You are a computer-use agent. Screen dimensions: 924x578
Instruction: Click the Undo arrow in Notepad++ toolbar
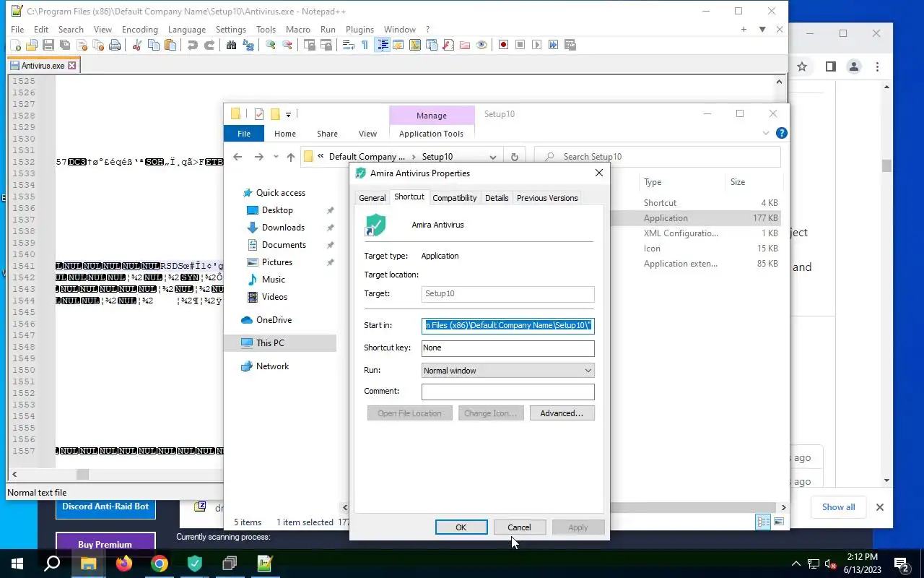(x=192, y=45)
